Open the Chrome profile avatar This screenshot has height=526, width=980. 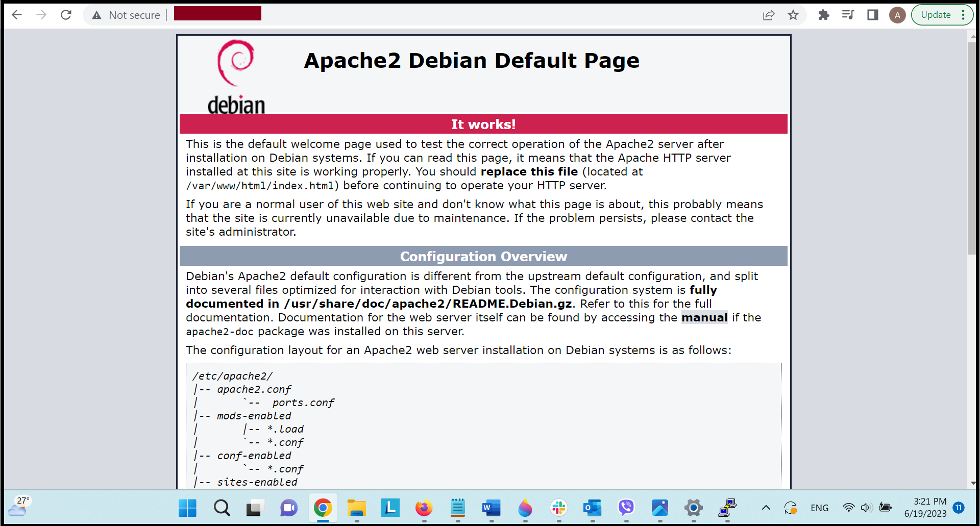coord(897,15)
